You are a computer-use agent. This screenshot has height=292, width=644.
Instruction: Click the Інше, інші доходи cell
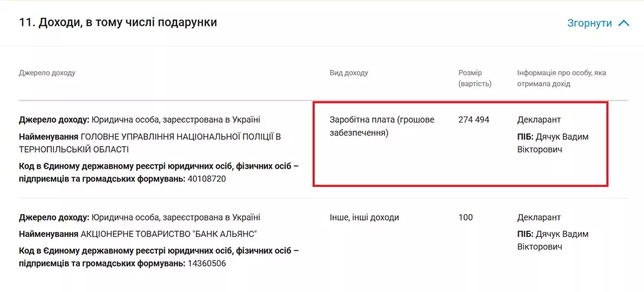coord(364,217)
